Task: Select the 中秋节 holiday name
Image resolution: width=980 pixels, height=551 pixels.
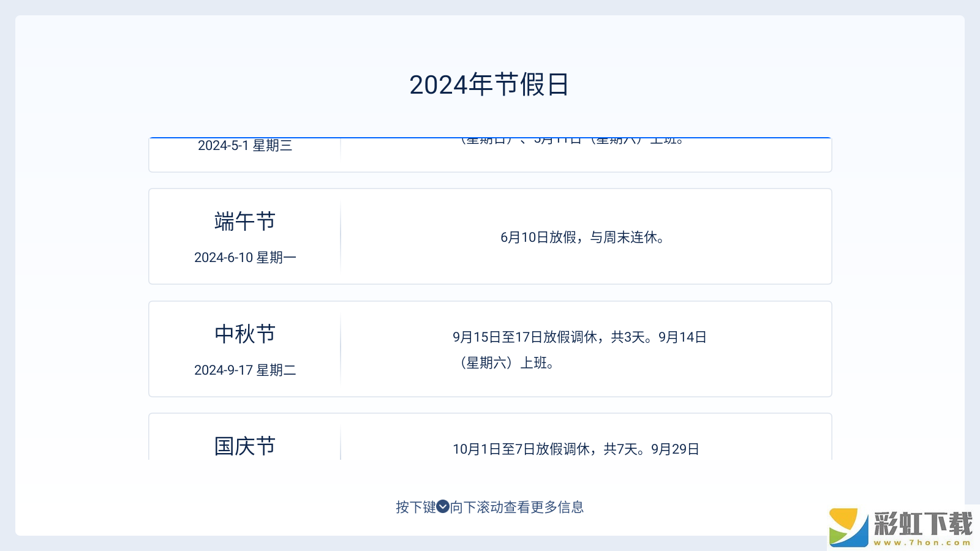Action: click(x=245, y=334)
